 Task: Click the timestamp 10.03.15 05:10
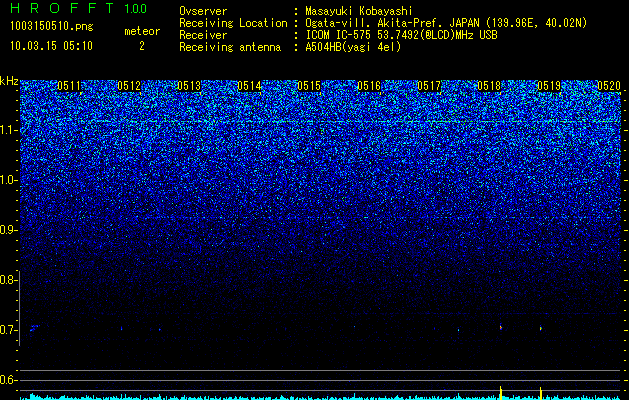51,46
